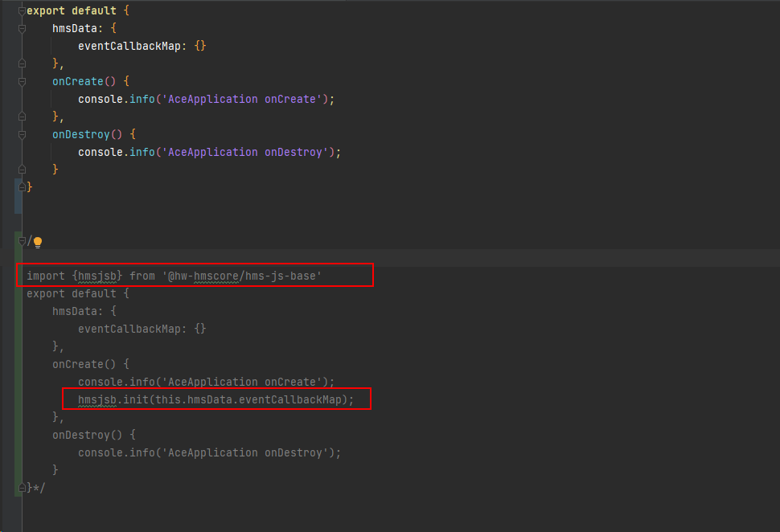Click 'hmsjsb.init' call in commented onCreate
The height and width of the screenshot is (532, 780).
[113, 399]
